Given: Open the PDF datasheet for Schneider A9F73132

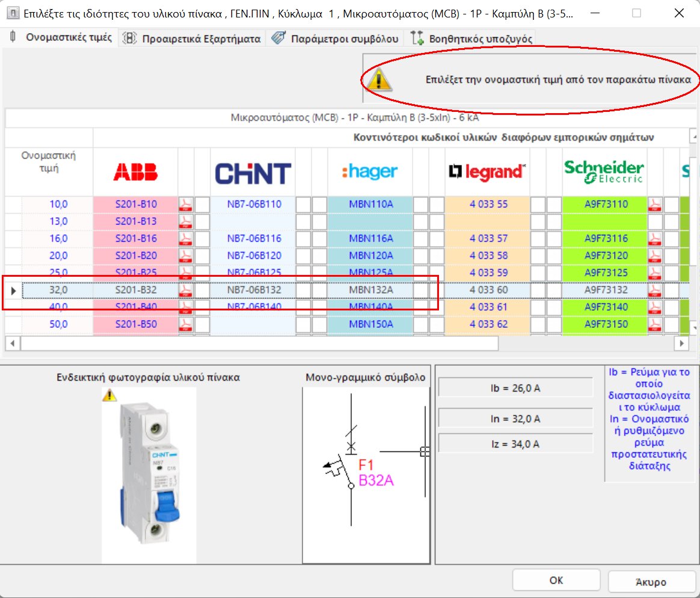Looking at the screenshot, I should [x=655, y=289].
